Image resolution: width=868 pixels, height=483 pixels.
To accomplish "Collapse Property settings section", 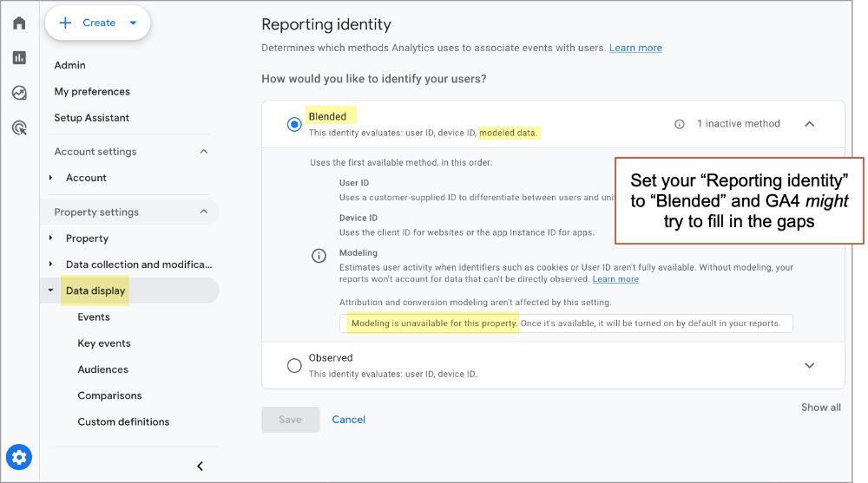I will [x=204, y=212].
